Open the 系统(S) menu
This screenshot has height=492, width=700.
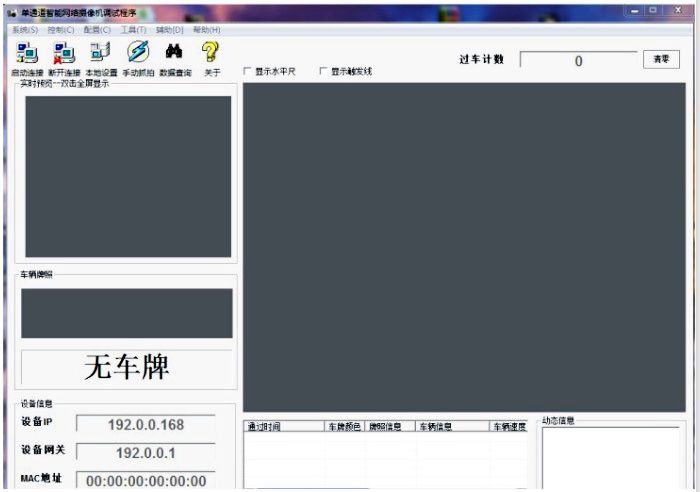click(25, 30)
